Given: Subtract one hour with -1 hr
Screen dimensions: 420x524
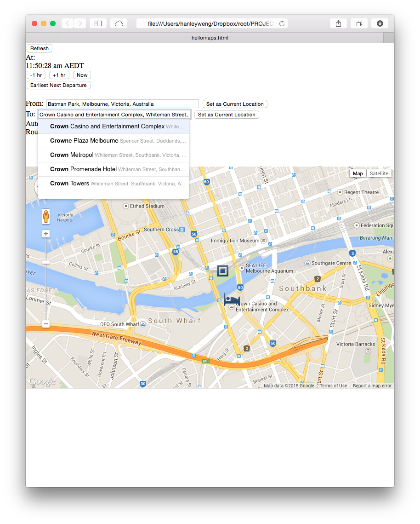Looking at the screenshot, I should tap(36, 75).
